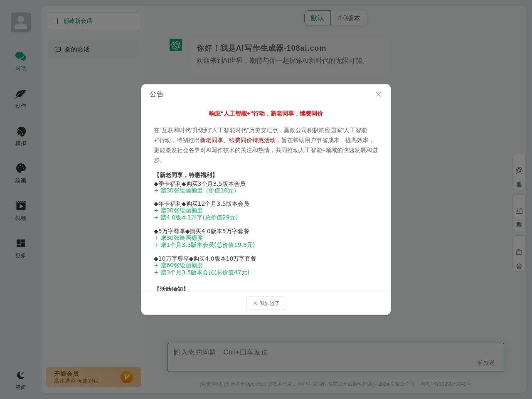Select the 新的会话 conversation
The width and height of the screenshot is (532, 399).
click(x=94, y=49)
